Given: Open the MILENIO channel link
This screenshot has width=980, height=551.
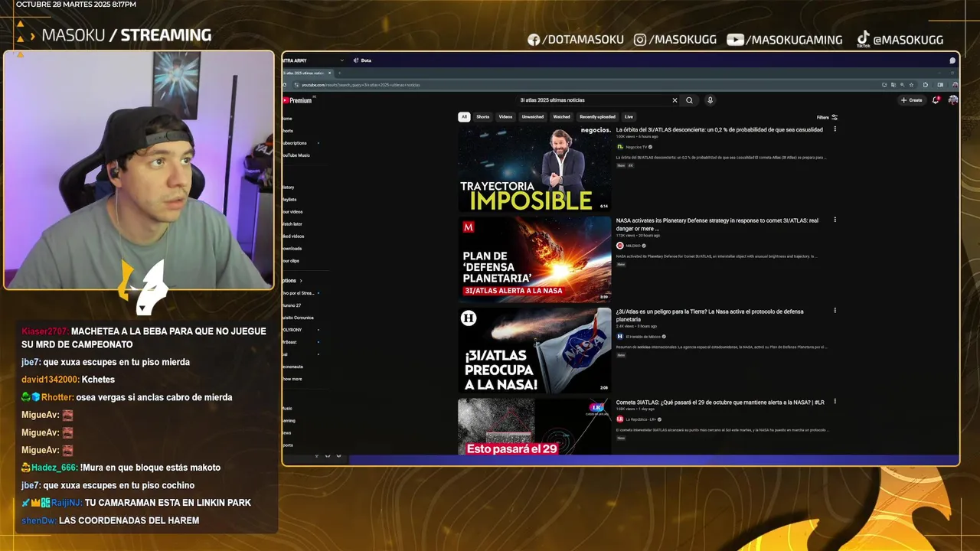Looking at the screenshot, I should pyautogui.click(x=633, y=246).
